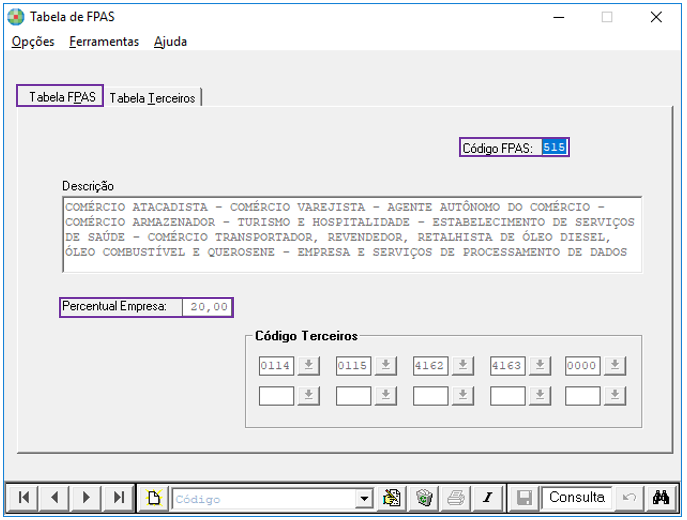
Task: Click the Código Terceiros field 4162
Action: coord(430,365)
